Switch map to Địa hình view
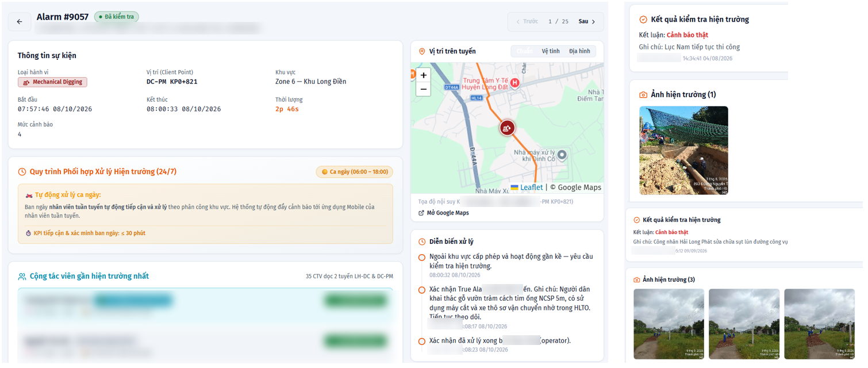The width and height of the screenshot is (868, 368). coord(579,51)
